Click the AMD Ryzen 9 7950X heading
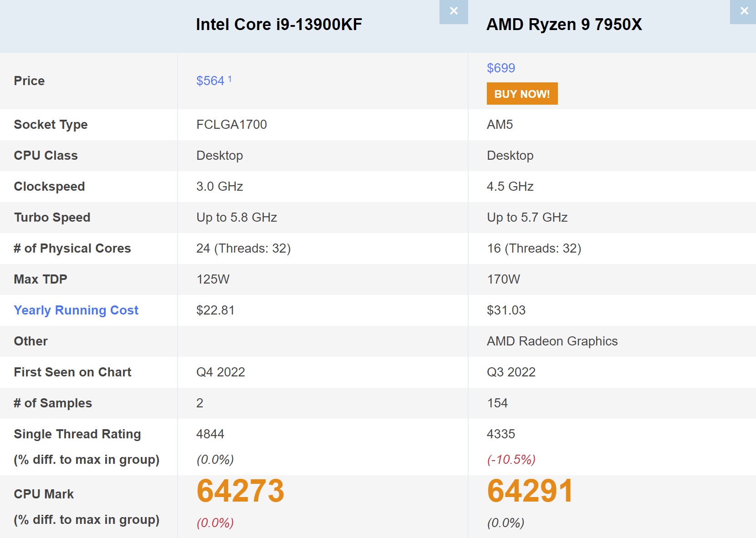 coord(564,25)
